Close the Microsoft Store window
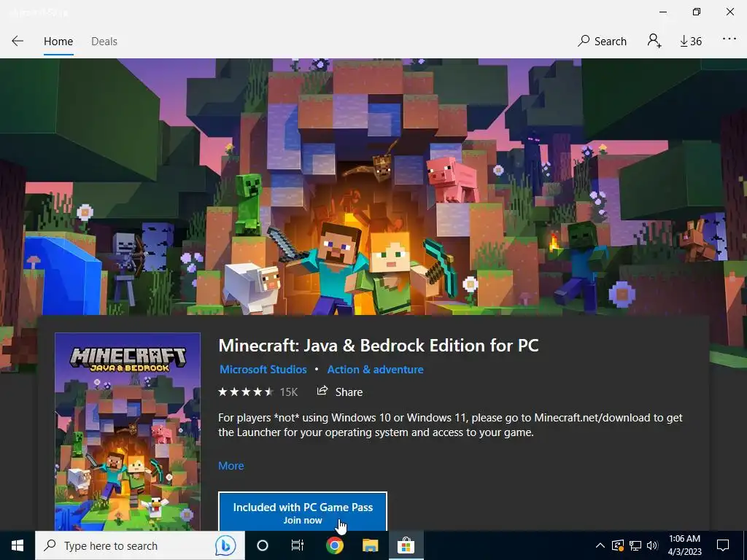This screenshot has width=747, height=560. click(729, 12)
